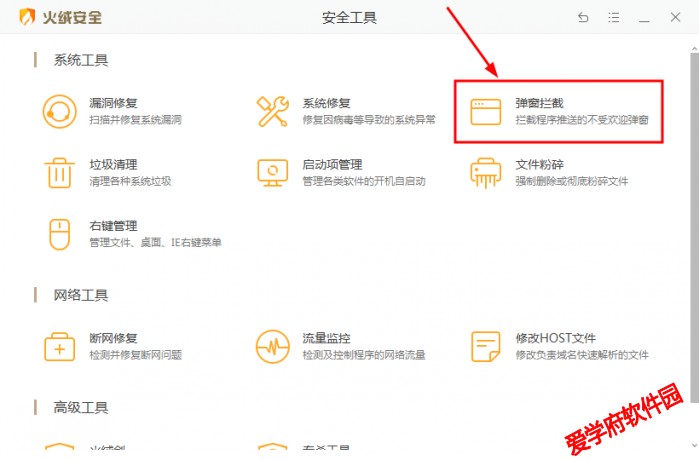Click the 右键管理 mouse icon
This screenshot has width=699, height=460.
click(x=59, y=234)
